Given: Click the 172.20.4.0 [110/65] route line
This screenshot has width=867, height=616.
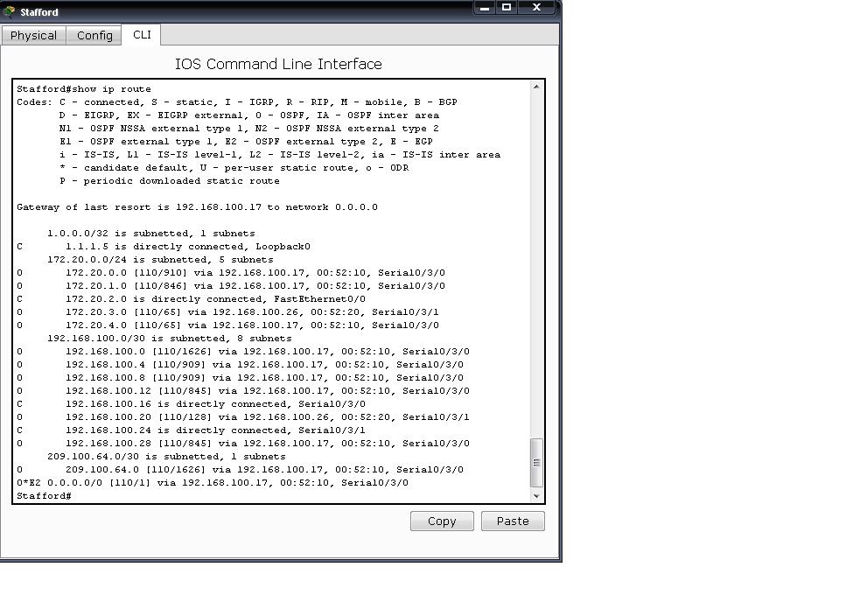Looking at the screenshot, I should click(227, 325).
